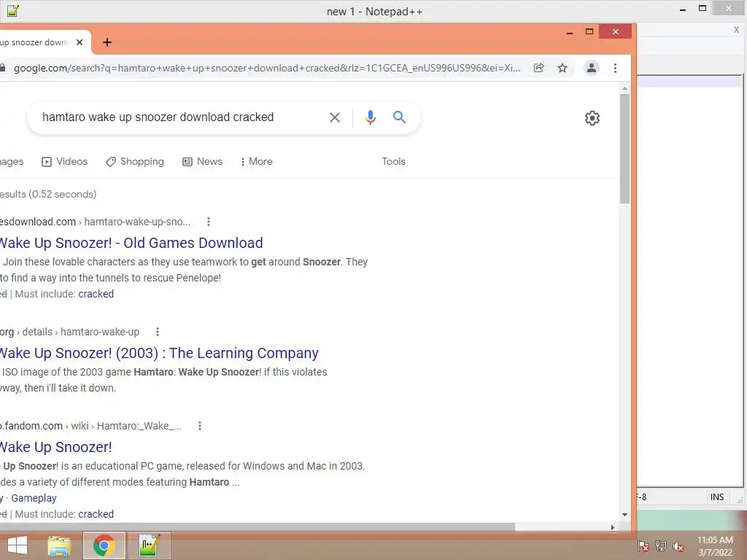Open Google quick settings gear
The image size is (747, 560).
(x=592, y=118)
